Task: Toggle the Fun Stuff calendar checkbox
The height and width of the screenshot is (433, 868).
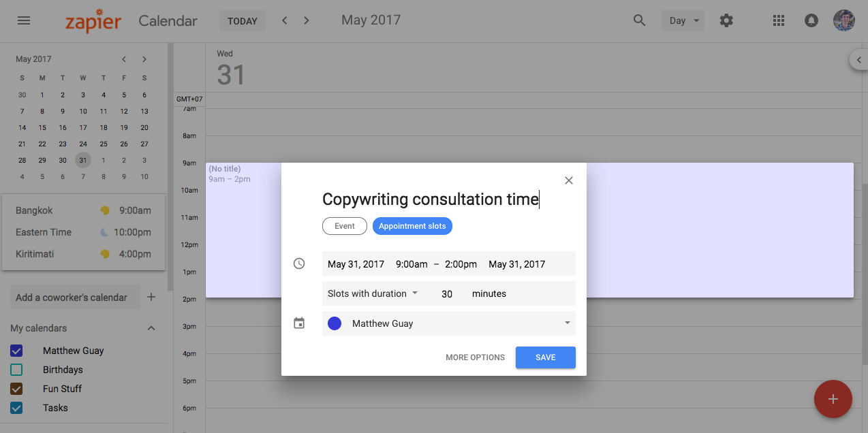Action: pyautogui.click(x=16, y=389)
